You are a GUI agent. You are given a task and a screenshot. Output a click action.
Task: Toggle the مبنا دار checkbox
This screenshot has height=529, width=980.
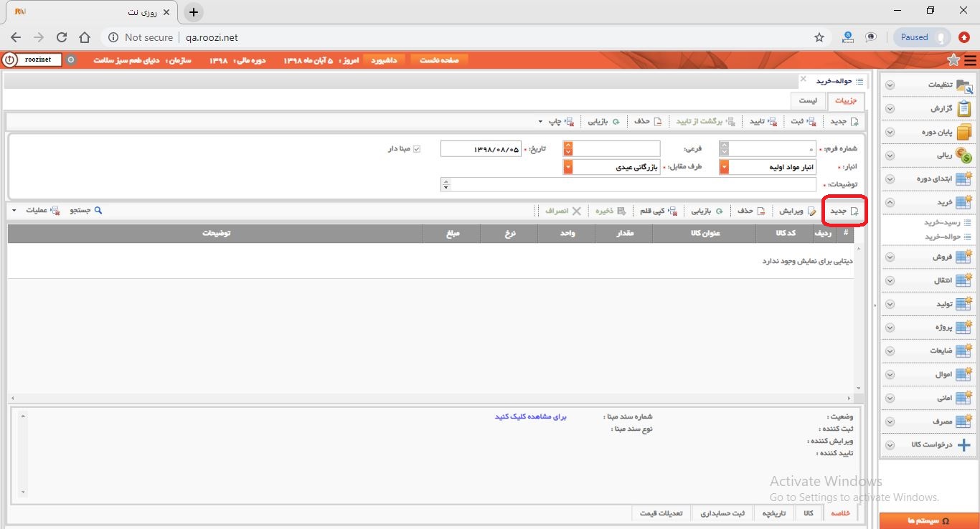pos(416,149)
